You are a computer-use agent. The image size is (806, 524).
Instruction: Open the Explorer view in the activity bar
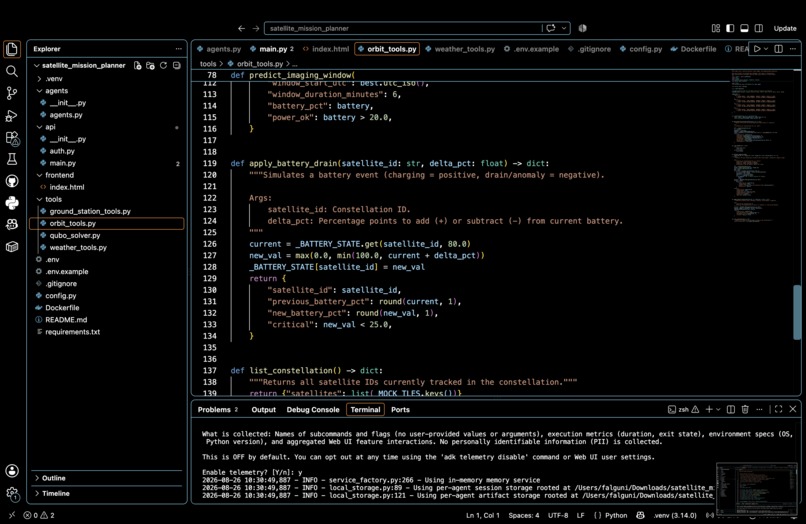point(12,49)
